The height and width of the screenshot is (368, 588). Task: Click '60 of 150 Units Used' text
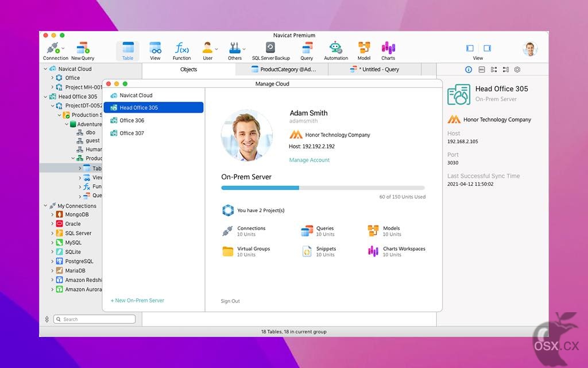click(403, 197)
